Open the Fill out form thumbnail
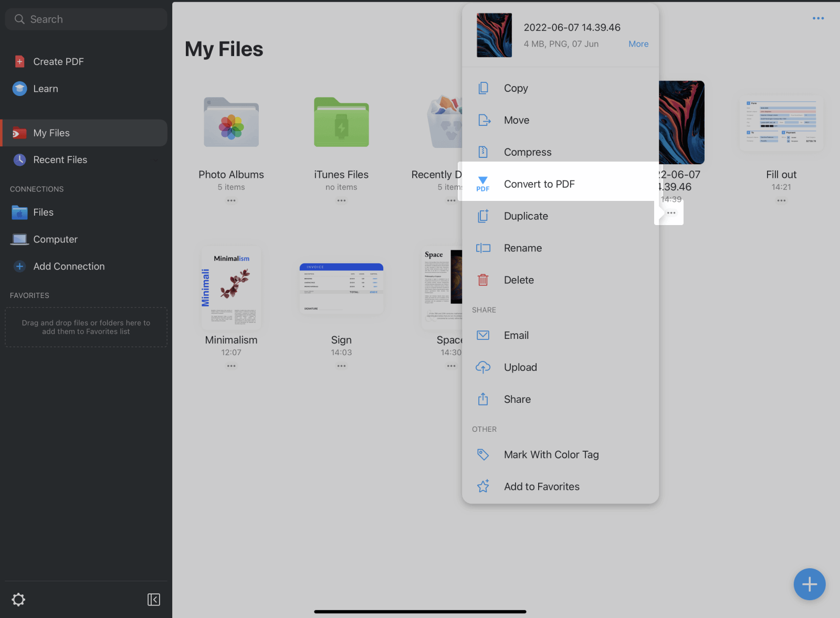Image resolution: width=840 pixels, height=618 pixels. (x=781, y=124)
